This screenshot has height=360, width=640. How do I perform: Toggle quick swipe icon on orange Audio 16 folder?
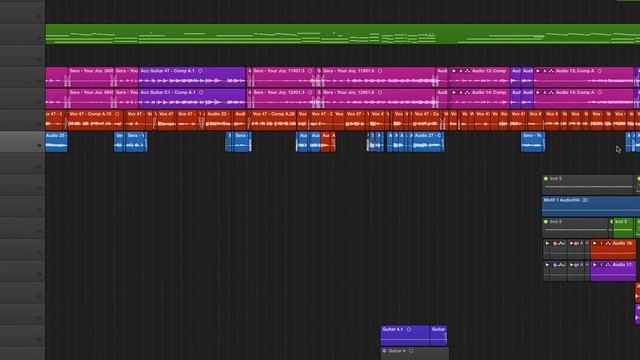608,244
